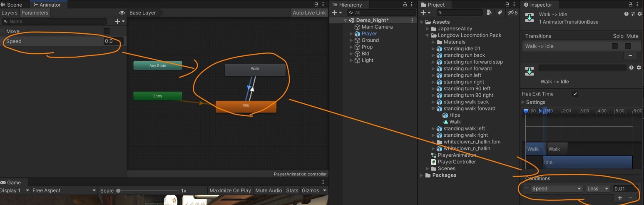This screenshot has width=644, height=205.
Task: Open the Project create plus dropdown
Action: click(425, 13)
